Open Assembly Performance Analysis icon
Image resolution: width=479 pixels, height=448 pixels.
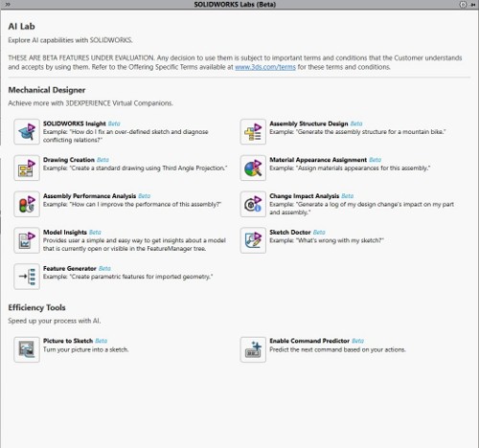[x=27, y=204]
